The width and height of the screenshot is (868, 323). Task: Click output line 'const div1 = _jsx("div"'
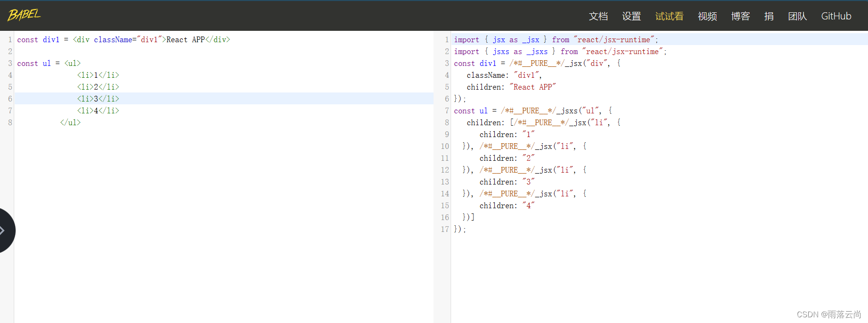[x=537, y=63]
